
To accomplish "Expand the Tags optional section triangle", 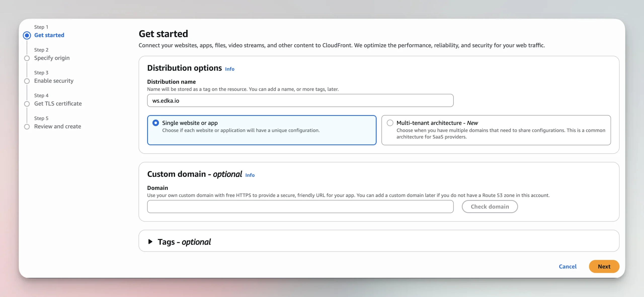I will (x=150, y=242).
